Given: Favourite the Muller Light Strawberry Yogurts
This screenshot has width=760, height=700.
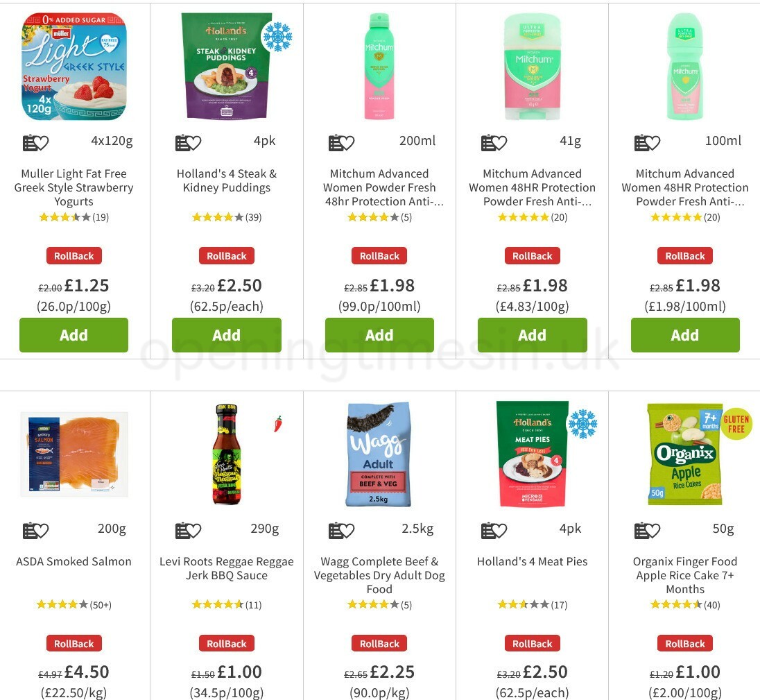Looking at the screenshot, I should click(x=43, y=142).
